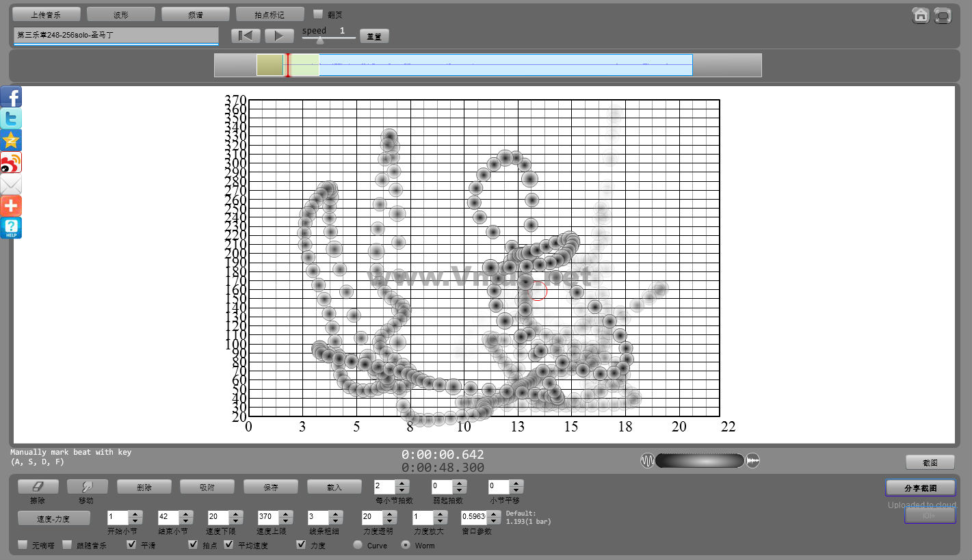972x560 pixels.
Task: Enable the 翻页 page-turn checkbox
Action: tap(318, 14)
